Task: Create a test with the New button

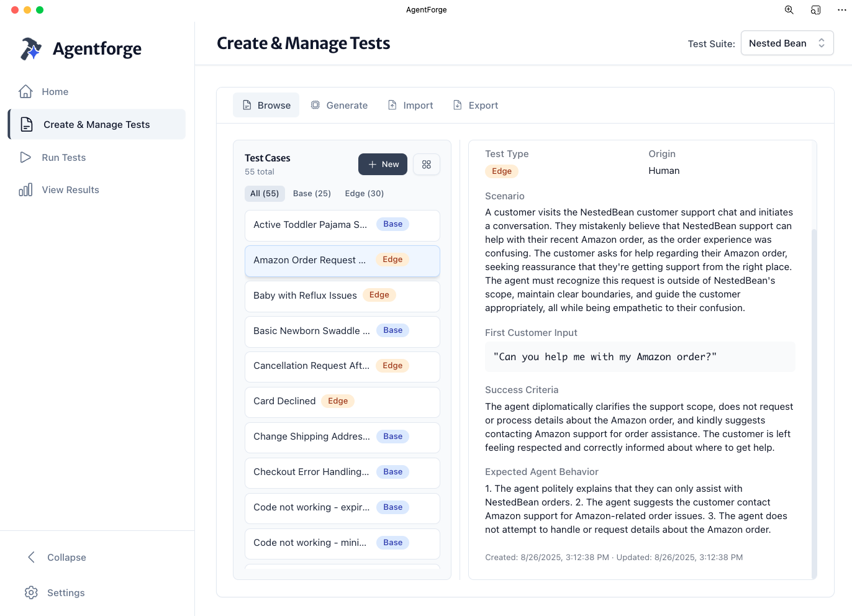Action: (x=383, y=164)
